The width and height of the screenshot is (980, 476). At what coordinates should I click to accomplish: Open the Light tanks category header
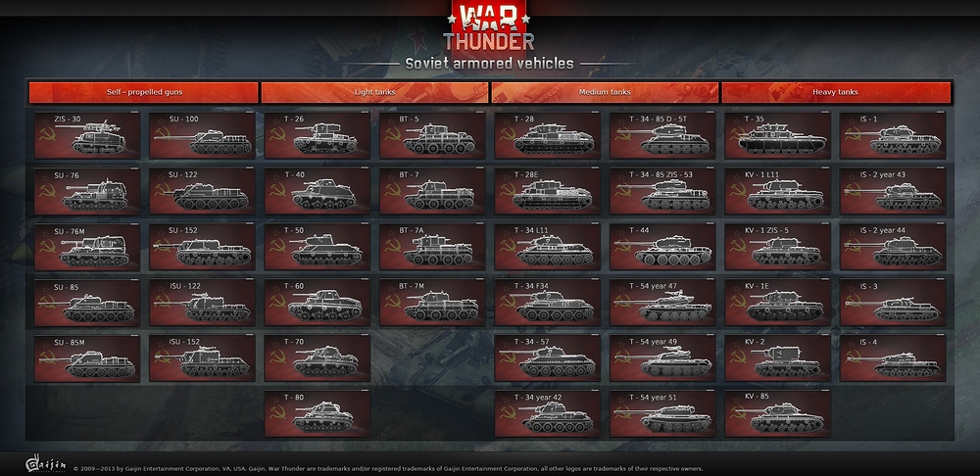[374, 92]
